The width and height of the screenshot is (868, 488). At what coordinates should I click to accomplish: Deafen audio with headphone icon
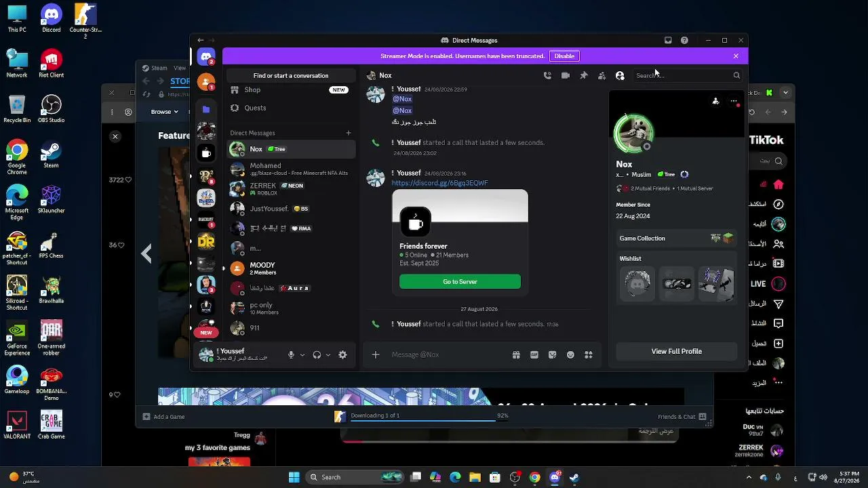pyautogui.click(x=317, y=355)
